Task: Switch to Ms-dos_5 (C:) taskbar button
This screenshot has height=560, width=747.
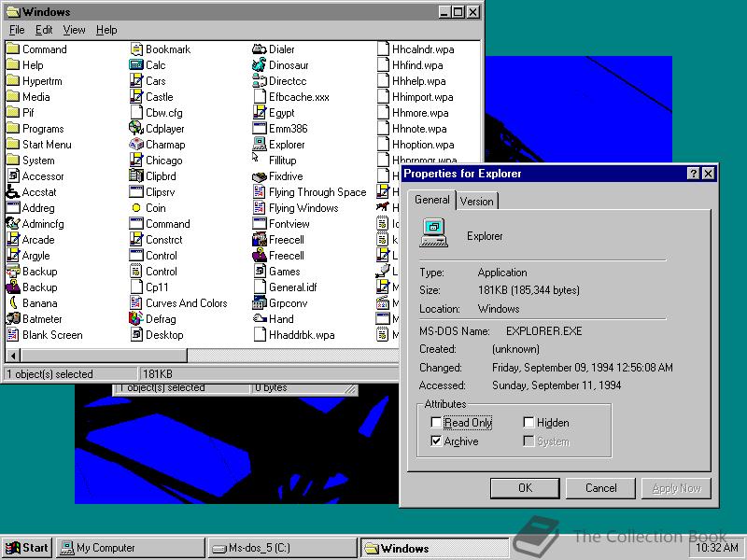Action: pyautogui.click(x=283, y=548)
